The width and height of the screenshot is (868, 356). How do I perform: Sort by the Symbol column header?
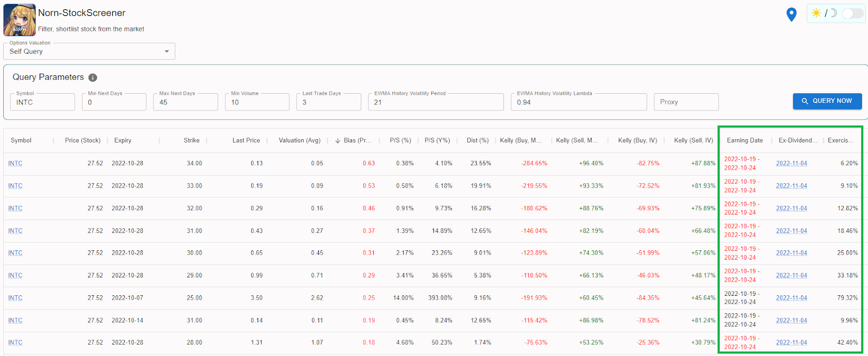[21, 140]
